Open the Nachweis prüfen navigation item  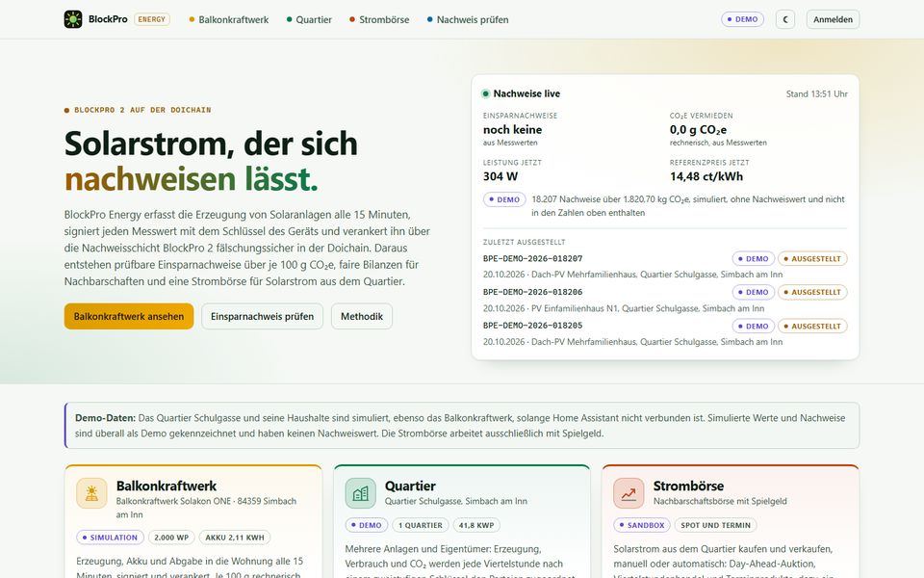pyautogui.click(x=468, y=19)
